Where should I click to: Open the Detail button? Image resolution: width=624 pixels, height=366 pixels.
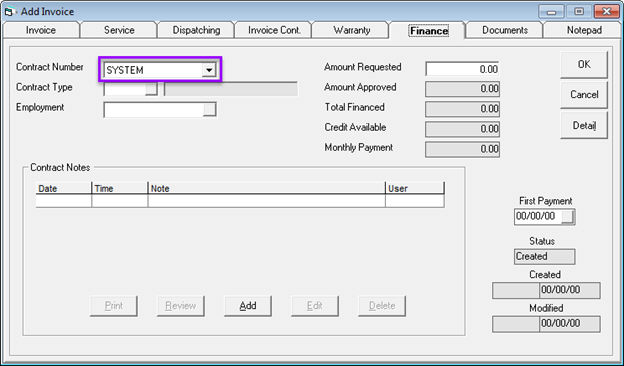point(584,125)
